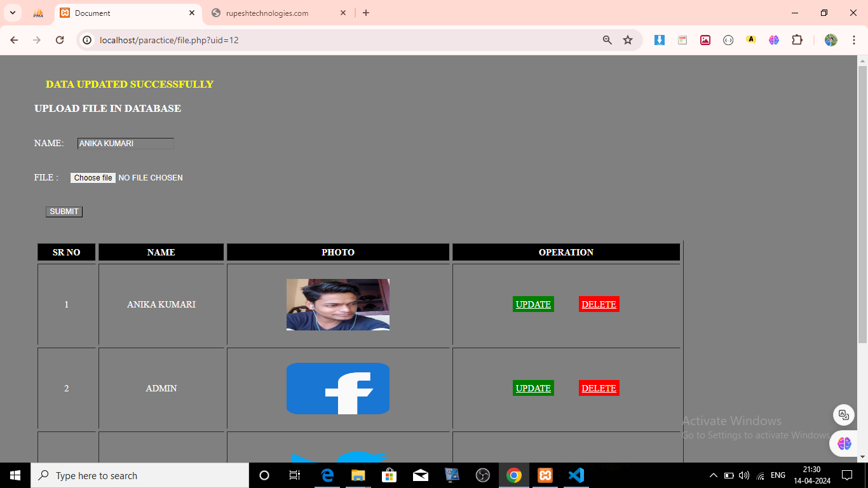Screen dimensions: 868x488
Task: Launch Microsoft Edge from the taskbar
Action: (x=327, y=475)
